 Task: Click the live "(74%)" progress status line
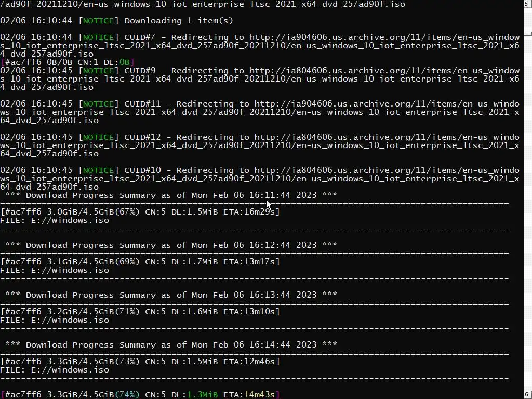[140, 395]
